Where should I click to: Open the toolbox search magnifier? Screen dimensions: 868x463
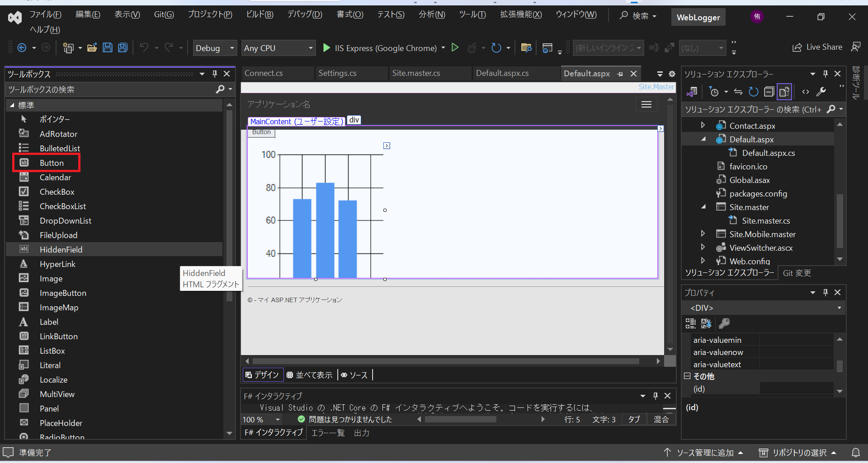coord(221,89)
